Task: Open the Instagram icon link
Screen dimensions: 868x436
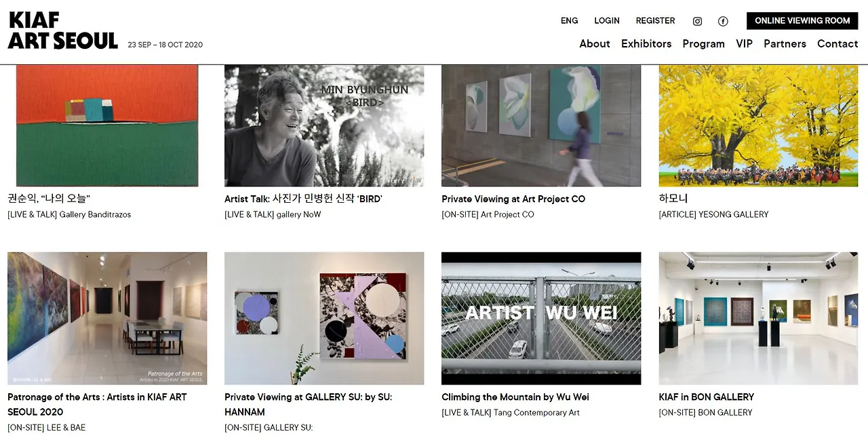Action: pos(697,21)
